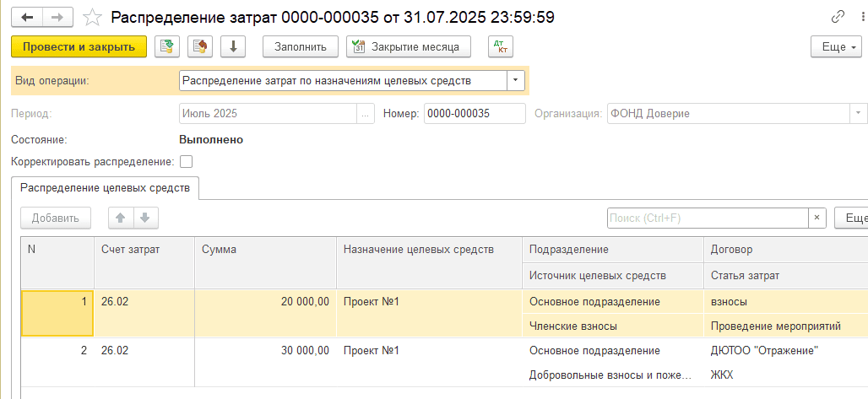Expand the Организация dropdown list

[859, 113]
